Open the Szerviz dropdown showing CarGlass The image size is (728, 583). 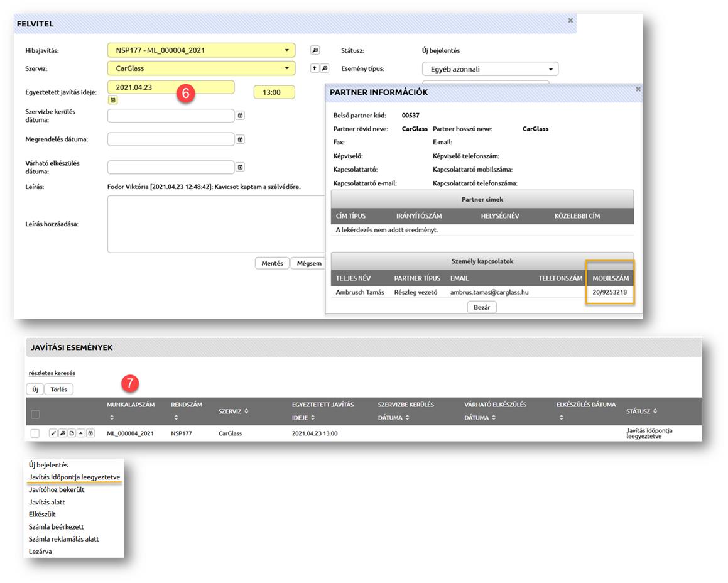coord(201,68)
